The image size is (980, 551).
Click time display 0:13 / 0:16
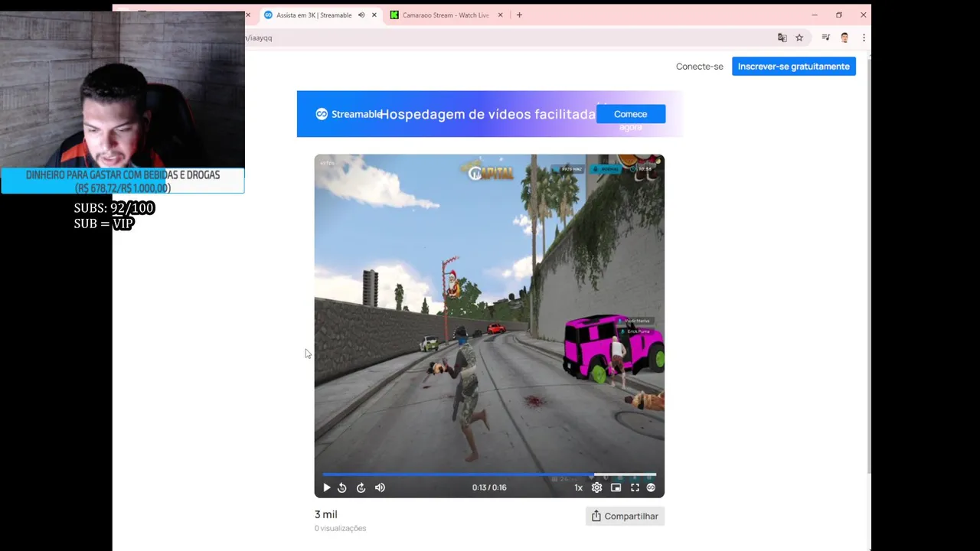(x=489, y=487)
